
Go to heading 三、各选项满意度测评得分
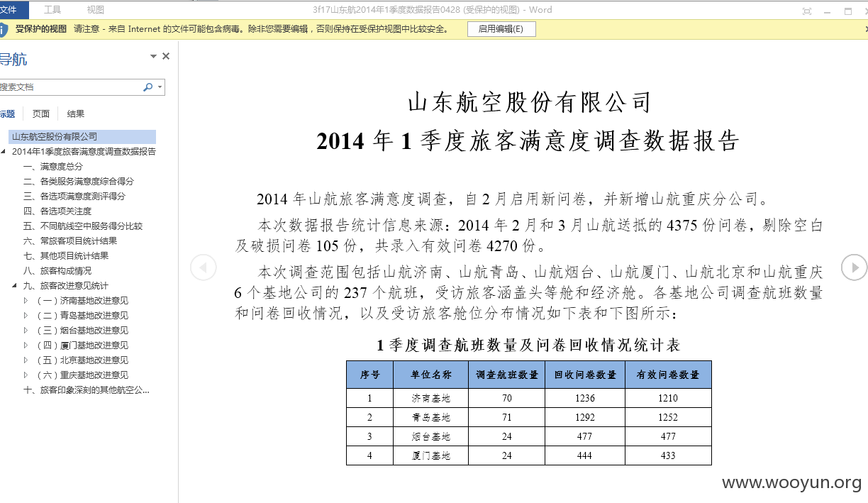[74, 197]
